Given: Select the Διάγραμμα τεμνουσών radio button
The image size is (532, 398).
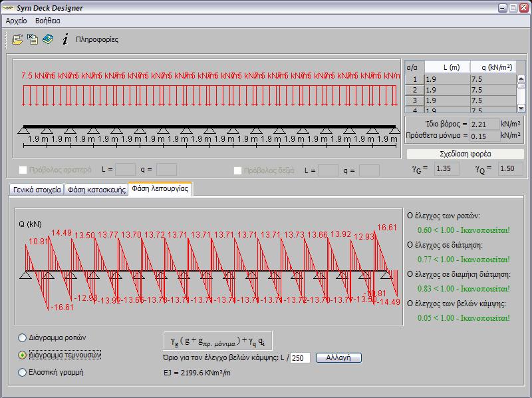Looking at the screenshot, I should (x=22, y=355).
